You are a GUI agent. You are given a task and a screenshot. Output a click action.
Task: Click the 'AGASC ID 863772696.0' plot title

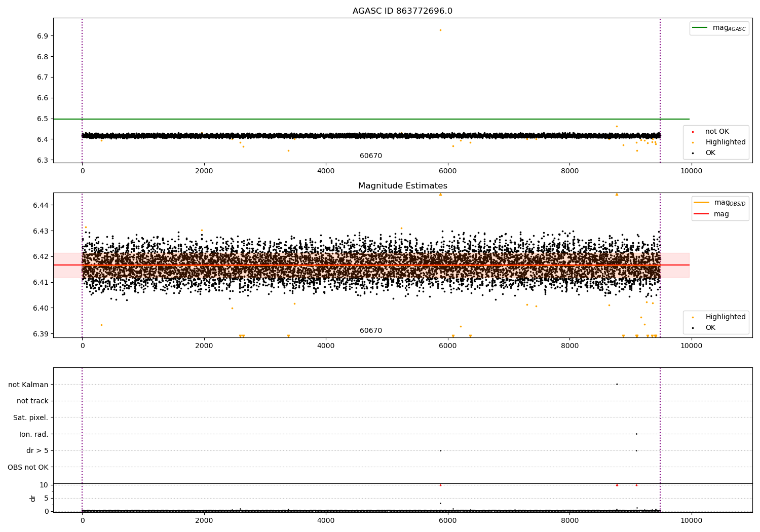click(x=402, y=11)
